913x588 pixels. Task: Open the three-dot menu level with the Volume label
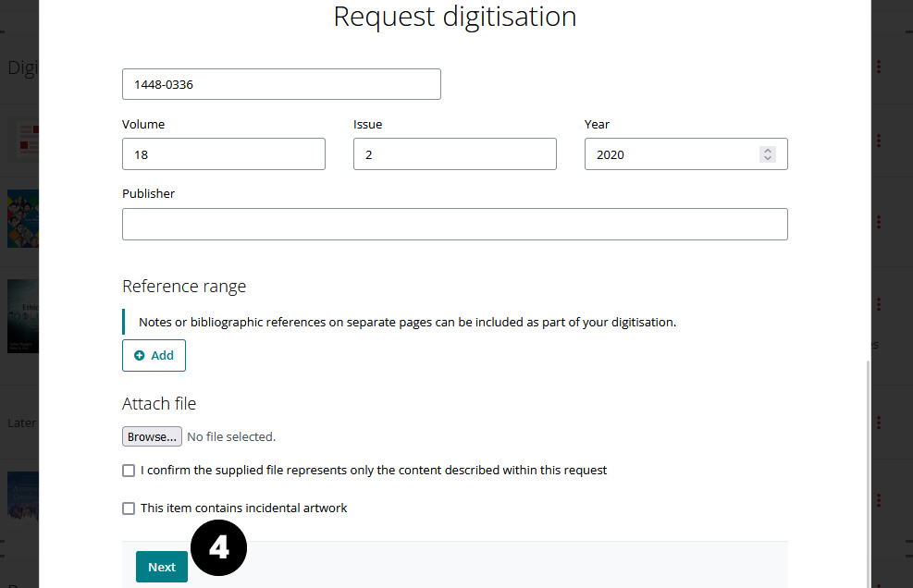(878, 141)
